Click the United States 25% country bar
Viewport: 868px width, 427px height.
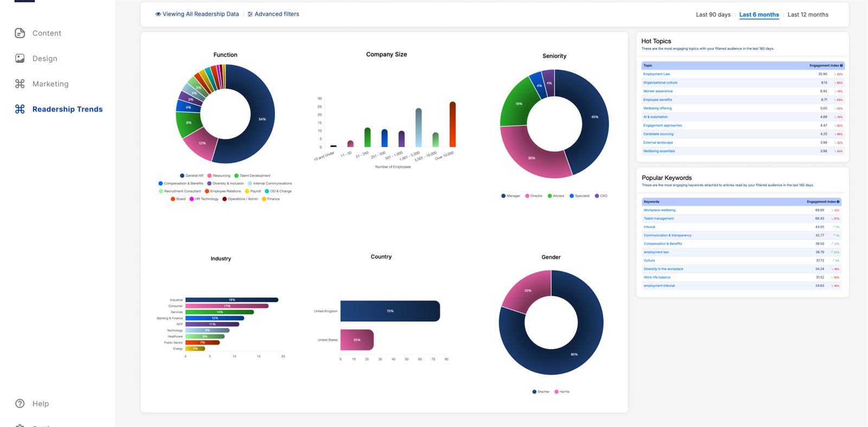click(x=357, y=340)
